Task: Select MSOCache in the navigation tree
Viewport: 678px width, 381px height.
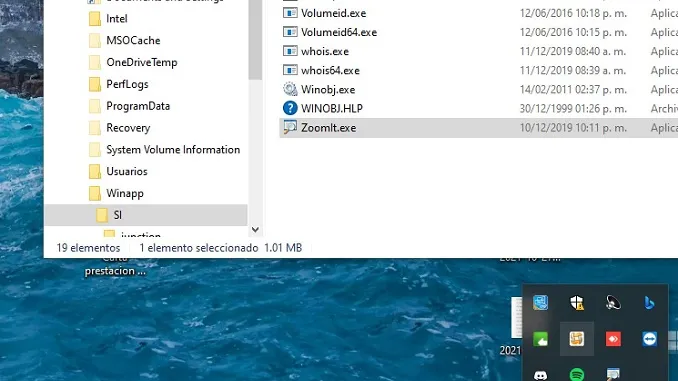Action: tap(133, 40)
